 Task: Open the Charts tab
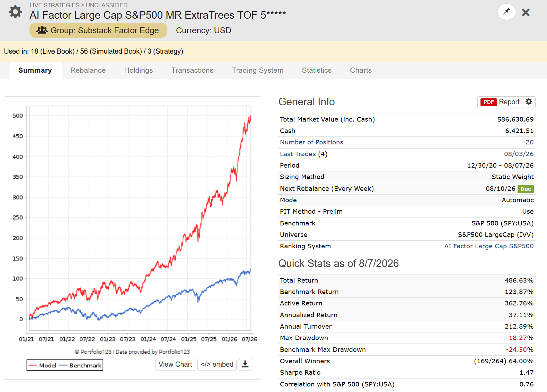[x=361, y=70]
